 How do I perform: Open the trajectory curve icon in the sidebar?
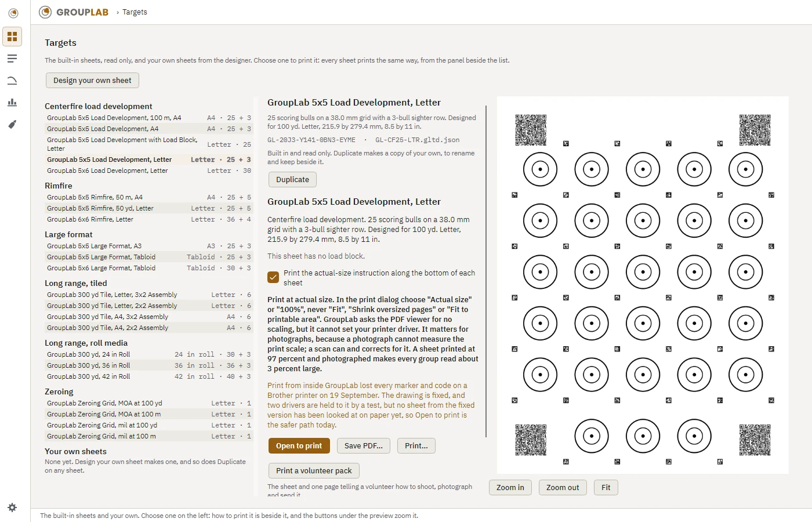12,81
